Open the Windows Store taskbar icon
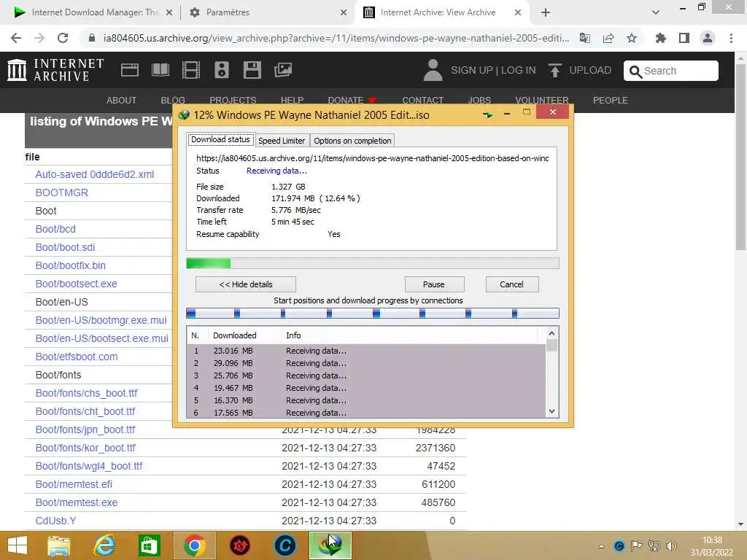The height and width of the screenshot is (560, 747). [149, 545]
